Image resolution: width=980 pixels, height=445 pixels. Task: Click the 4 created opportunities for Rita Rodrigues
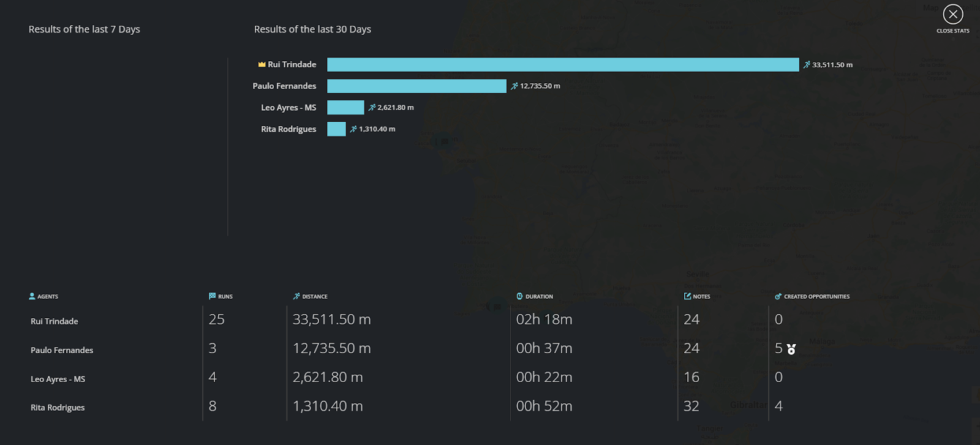778,406
